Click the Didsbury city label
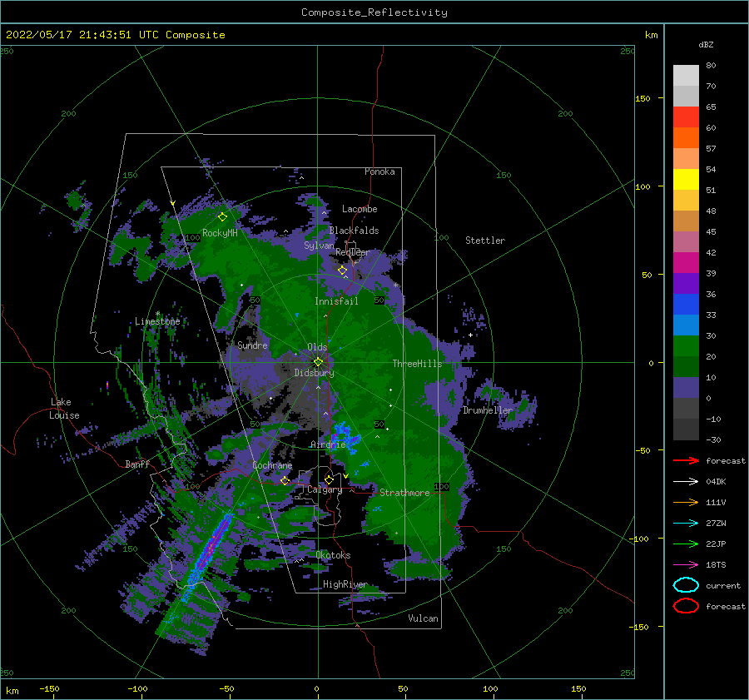Screen dimensions: 749x700 pos(314,373)
